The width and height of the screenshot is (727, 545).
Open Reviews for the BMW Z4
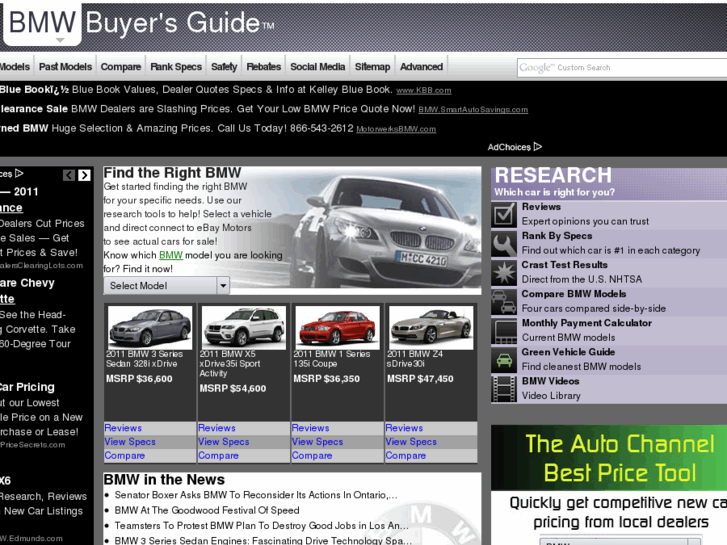coord(404,428)
